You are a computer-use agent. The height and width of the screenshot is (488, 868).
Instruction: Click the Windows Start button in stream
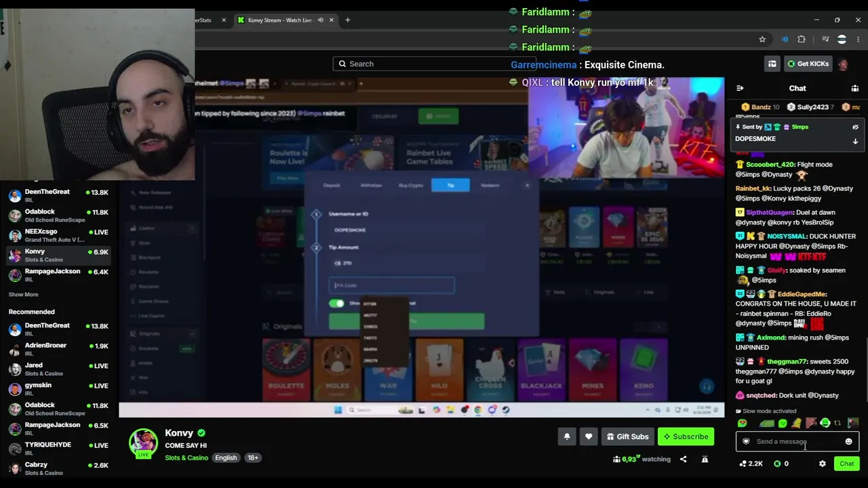(x=338, y=410)
